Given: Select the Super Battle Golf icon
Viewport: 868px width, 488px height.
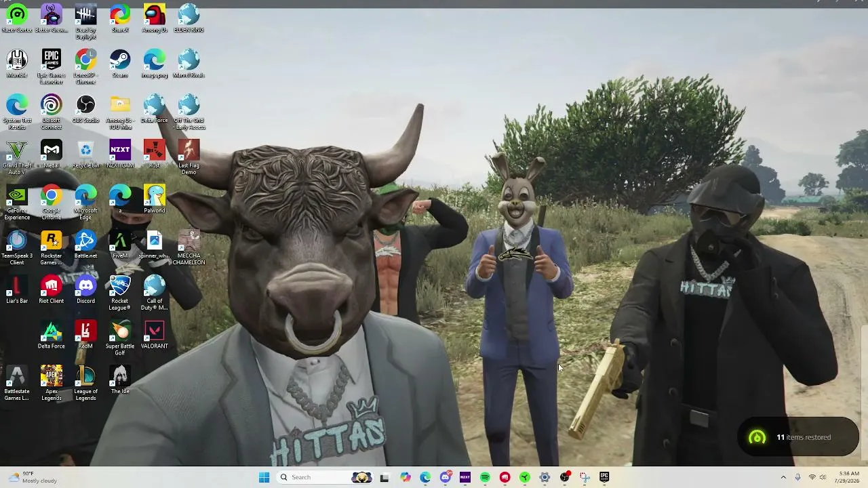Looking at the screenshot, I should [120, 338].
